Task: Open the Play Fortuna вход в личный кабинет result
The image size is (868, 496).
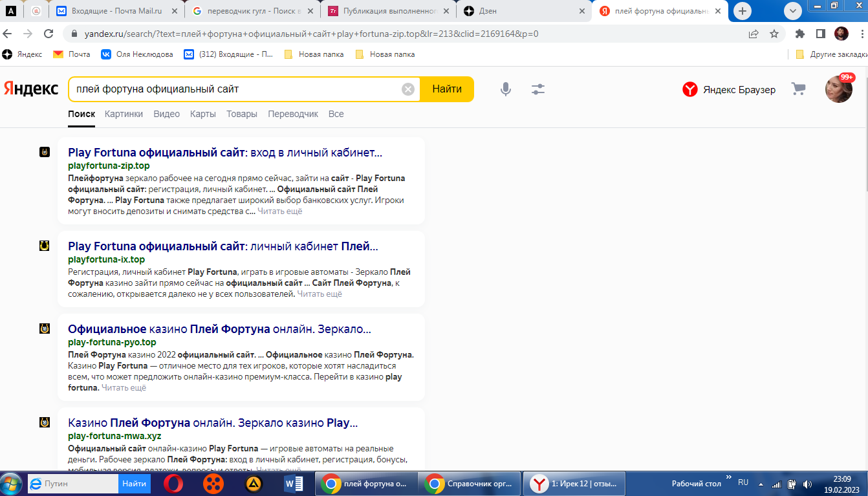Action: pos(225,153)
